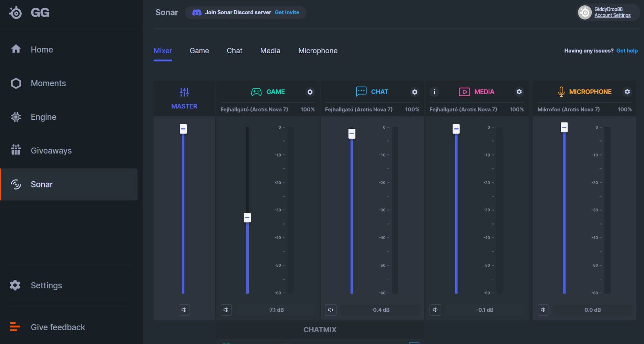Viewport: 644px width, 344px height.
Task: Click the Chat -0.4 dB value field
Action: click(x=380, y=310)
